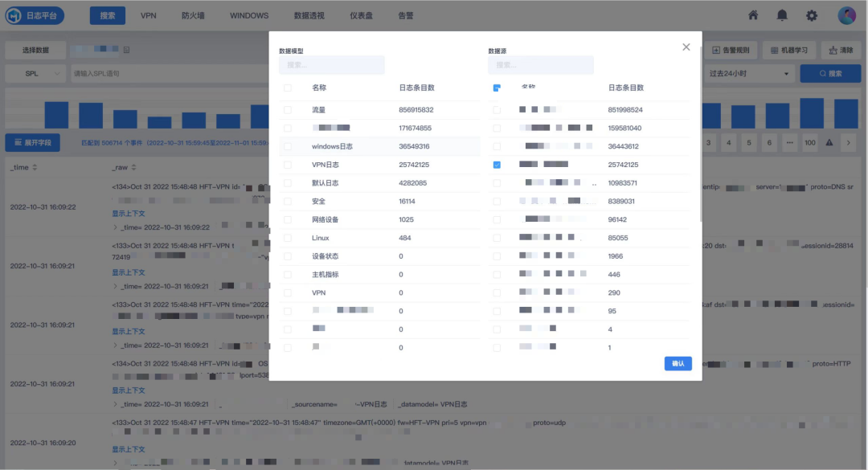Open the SPL query type dropdown

click(35, 73)
